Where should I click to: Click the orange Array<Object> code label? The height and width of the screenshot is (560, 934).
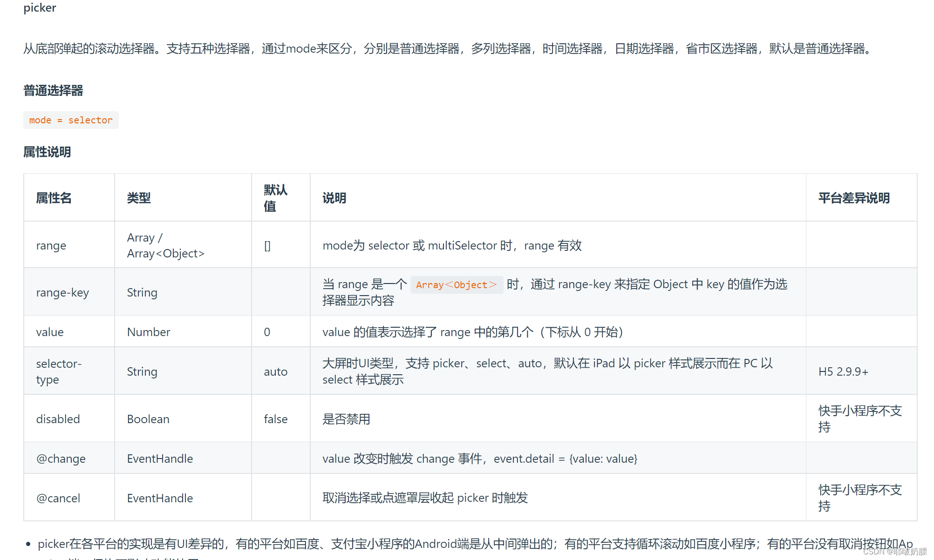(x=456, y=285)
